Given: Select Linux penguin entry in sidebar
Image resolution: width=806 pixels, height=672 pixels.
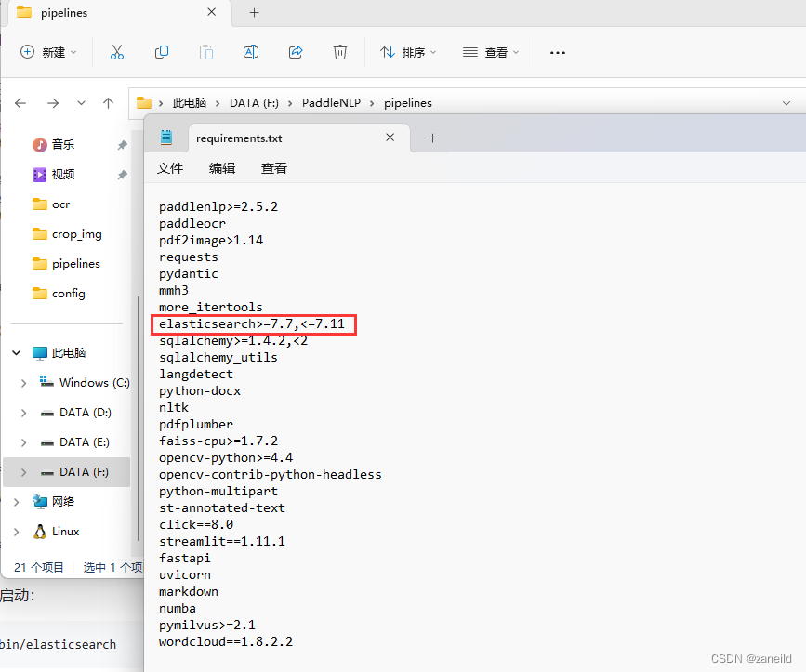Looking at the screenshot, I should coord(65,532).
